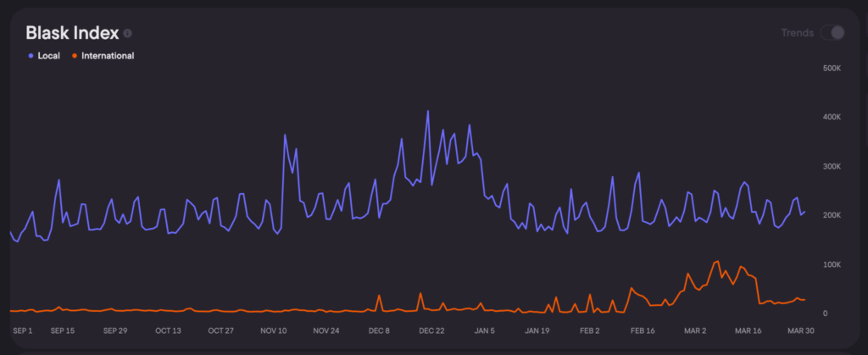Click the Blask Index chart title
This screenshot has height=355, width=868.
click(72, 33)
